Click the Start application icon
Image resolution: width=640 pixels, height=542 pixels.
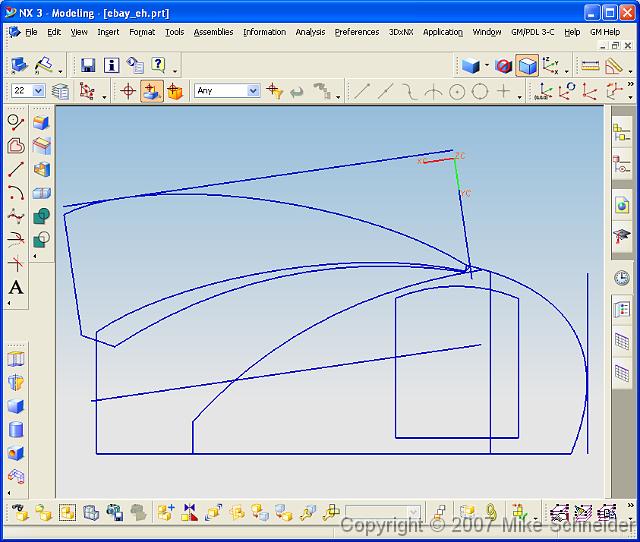point(19,65)
